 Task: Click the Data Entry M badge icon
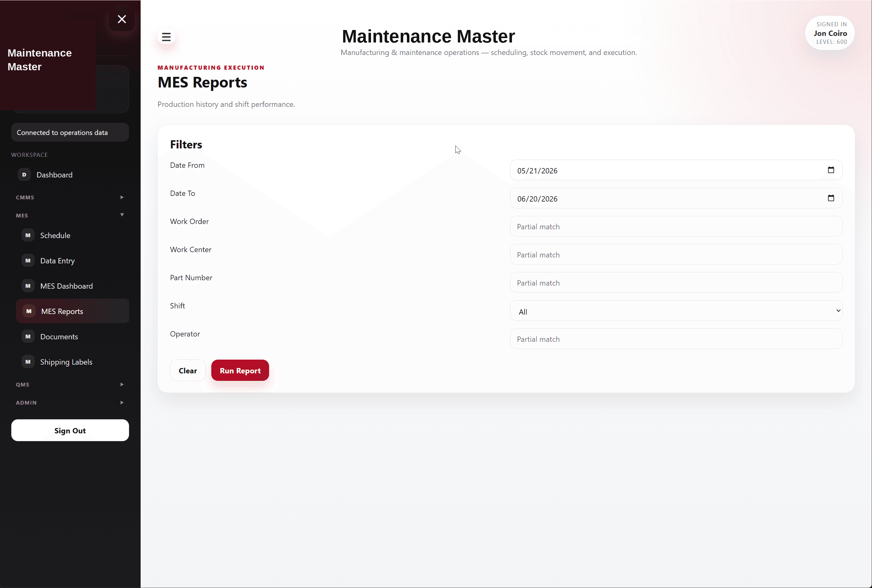[28, 261]
